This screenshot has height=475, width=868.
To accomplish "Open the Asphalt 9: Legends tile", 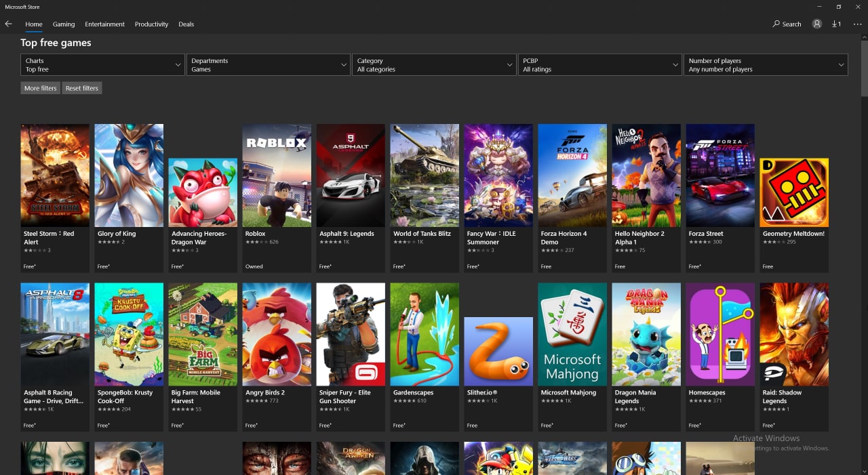I will (351, 198).
